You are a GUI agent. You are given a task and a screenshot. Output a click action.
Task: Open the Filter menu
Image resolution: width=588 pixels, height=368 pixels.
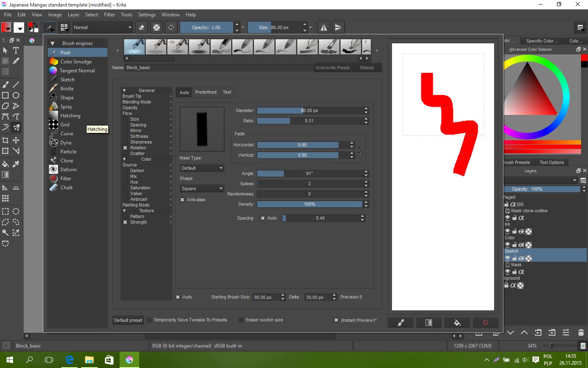click(x=109, y=15)
